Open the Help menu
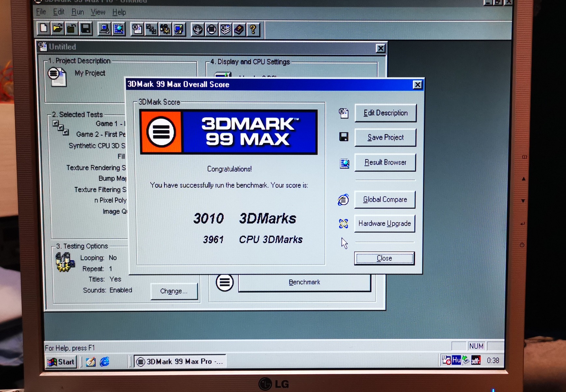Viewport: 566px width, 392px height. coord(119,12)
